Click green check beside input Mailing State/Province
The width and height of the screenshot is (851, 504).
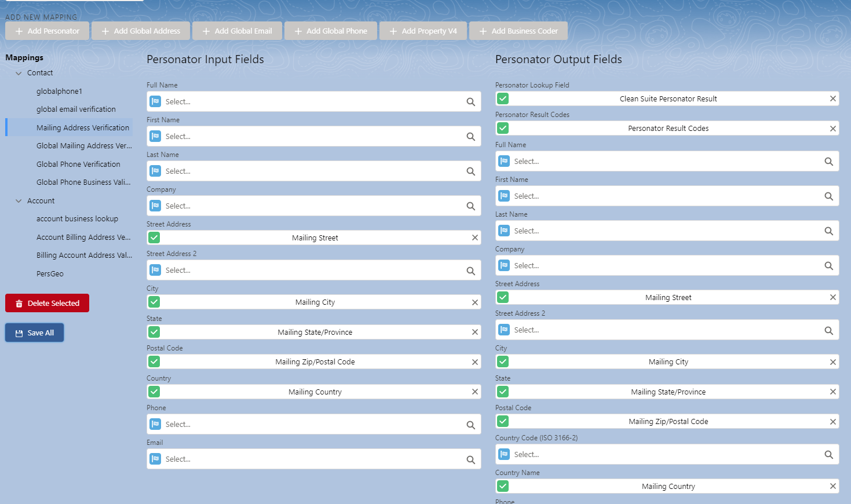tap(154, 332)
